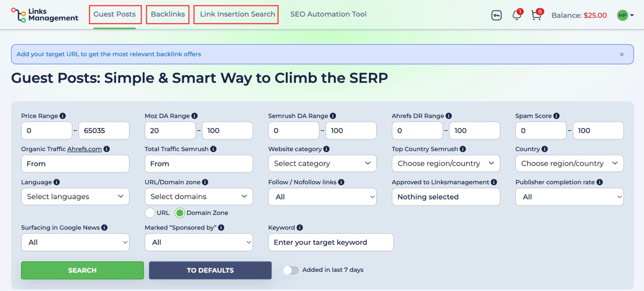The height and width of the screenshot is (291, 644).
Task: Open the notifications bell icon
Action: tap(517, 15)
